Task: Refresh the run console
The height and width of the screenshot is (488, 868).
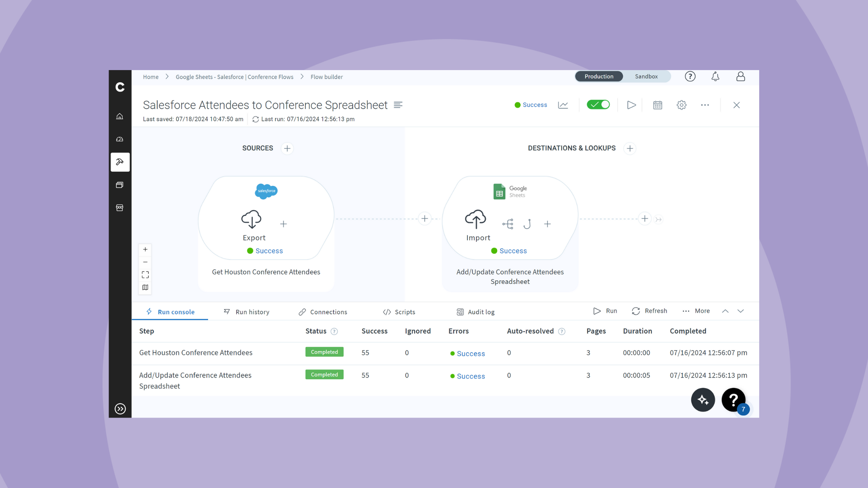Action: [x=649, y=311]
